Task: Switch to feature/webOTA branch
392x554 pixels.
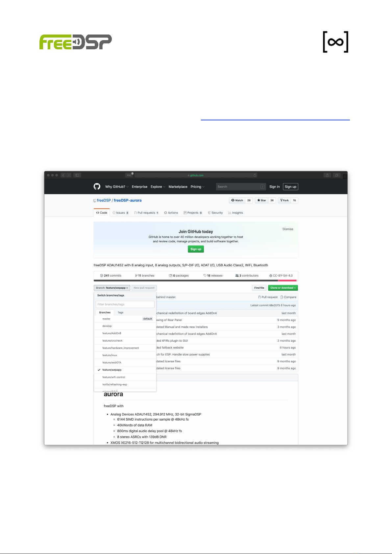Action: 125,363
